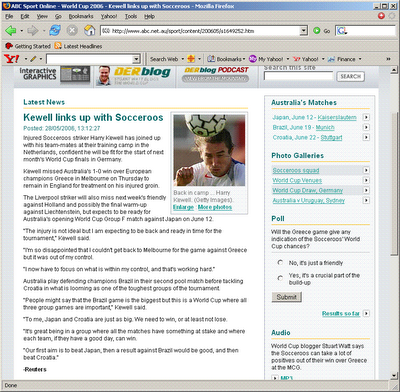The width and height of the screenshot is (400, 392).
Task: Click the arrow icon beside Brazil, June 19
Action: pyautogui.click(x=366, y=127)
